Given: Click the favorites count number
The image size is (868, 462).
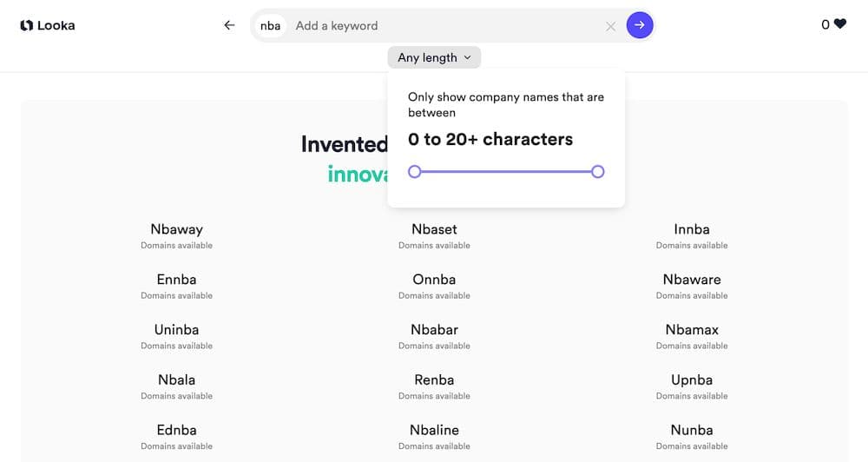Looking at the screenshot, I should [825, 24].
